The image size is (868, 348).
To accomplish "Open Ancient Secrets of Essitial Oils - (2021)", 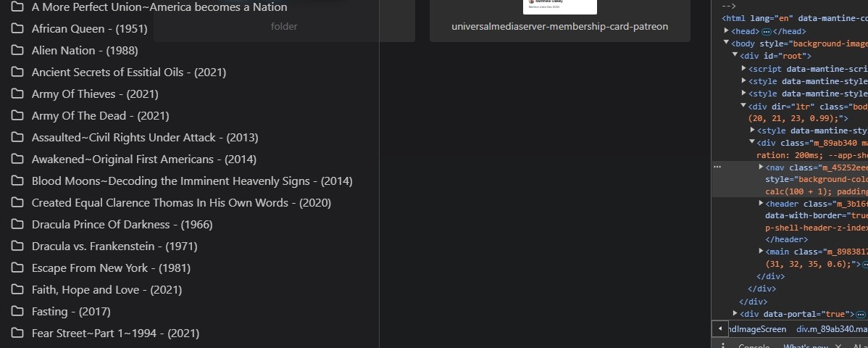I will (129, 72).
